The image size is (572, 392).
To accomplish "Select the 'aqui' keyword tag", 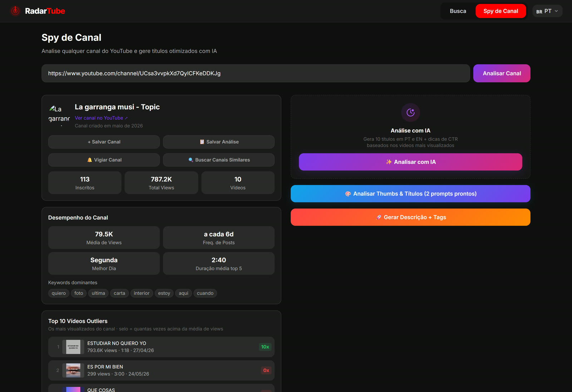I will [x=183, y=293].
